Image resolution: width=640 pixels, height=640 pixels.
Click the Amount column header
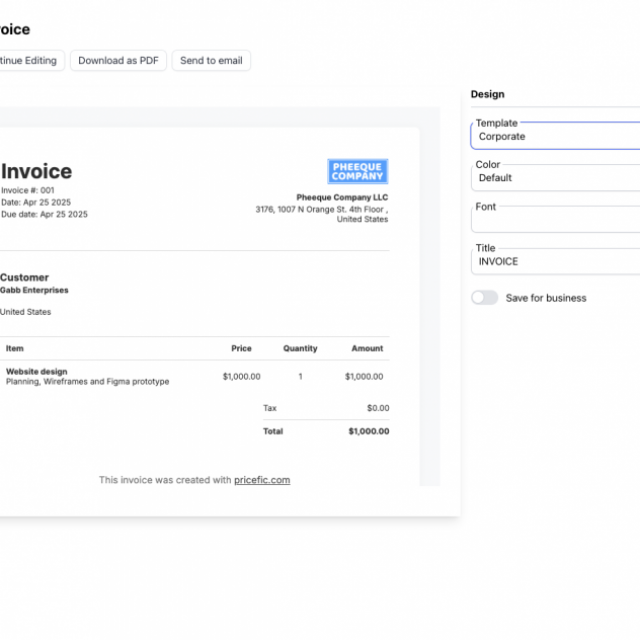367,349
